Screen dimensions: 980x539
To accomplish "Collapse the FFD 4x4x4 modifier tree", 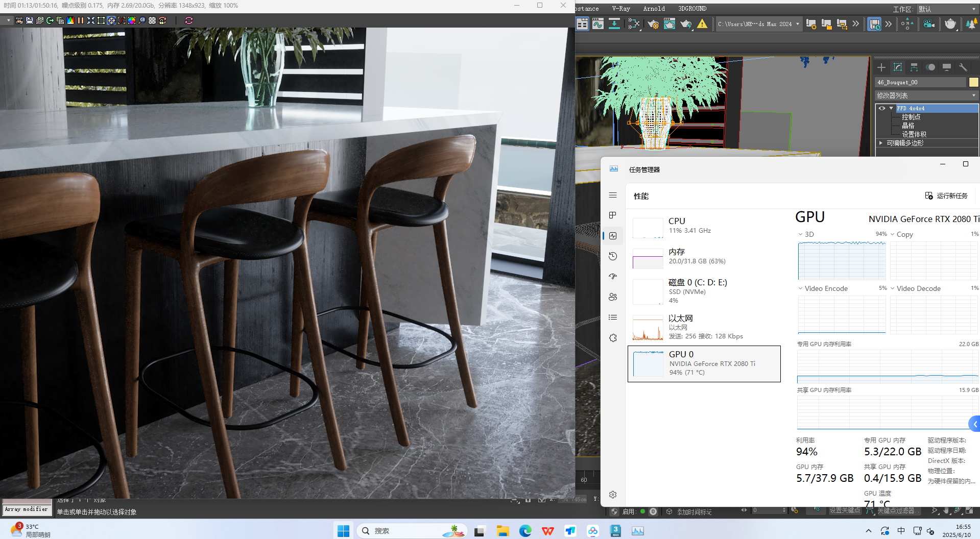I will (891, 108).
